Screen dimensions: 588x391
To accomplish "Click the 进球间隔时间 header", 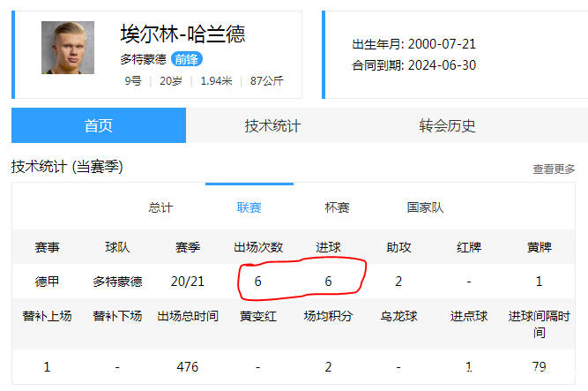I will point(540,324).
